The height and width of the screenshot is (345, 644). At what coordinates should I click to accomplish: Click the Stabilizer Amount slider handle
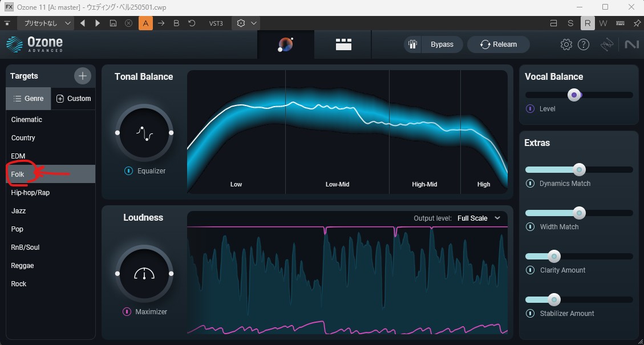pos(554,300)
